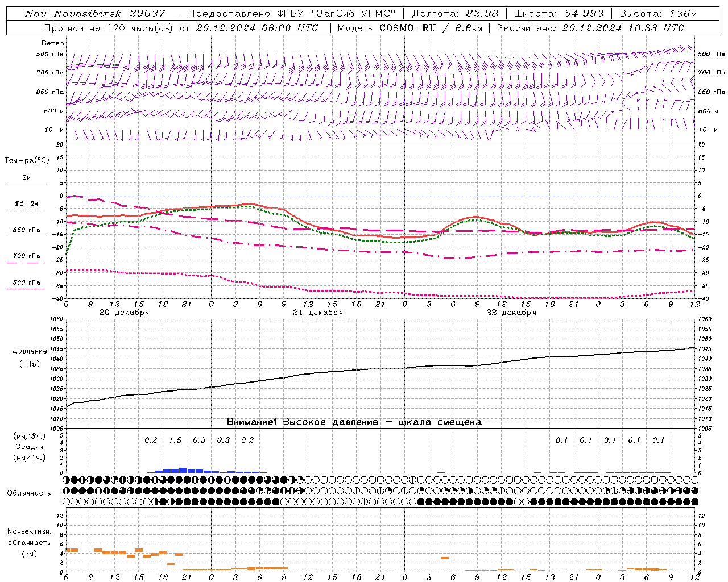Viewport: 728px width, 582px height.
Task: Click the precipitation value 0.3
Action: pos(224,440)
